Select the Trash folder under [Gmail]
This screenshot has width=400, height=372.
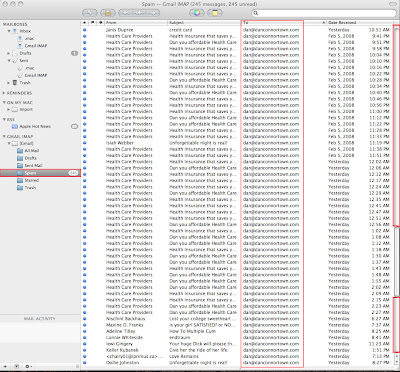pos(40,188)
